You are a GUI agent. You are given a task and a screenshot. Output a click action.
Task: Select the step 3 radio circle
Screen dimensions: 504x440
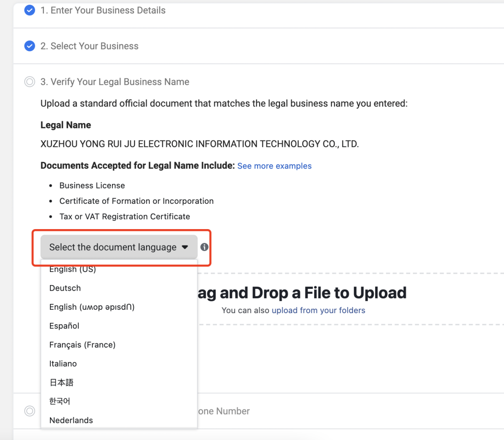29,82
